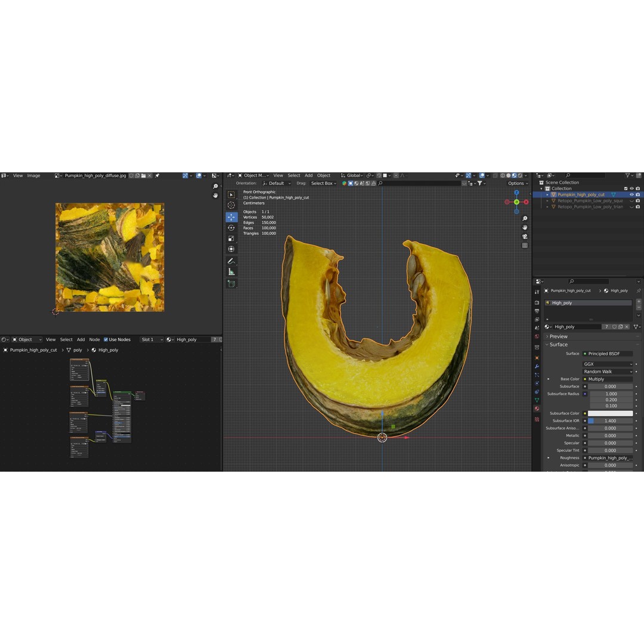Select the 3D Cursor tool

(231, 205)
